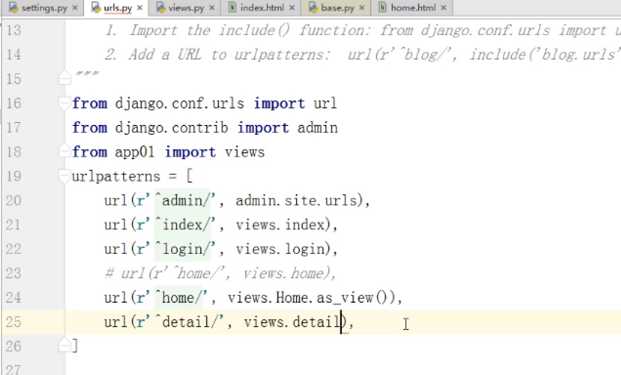Image resolution: width=621 pixels, height=375 pixels.
Task: Open the views.py tab
Action: (x=186, y=8)
